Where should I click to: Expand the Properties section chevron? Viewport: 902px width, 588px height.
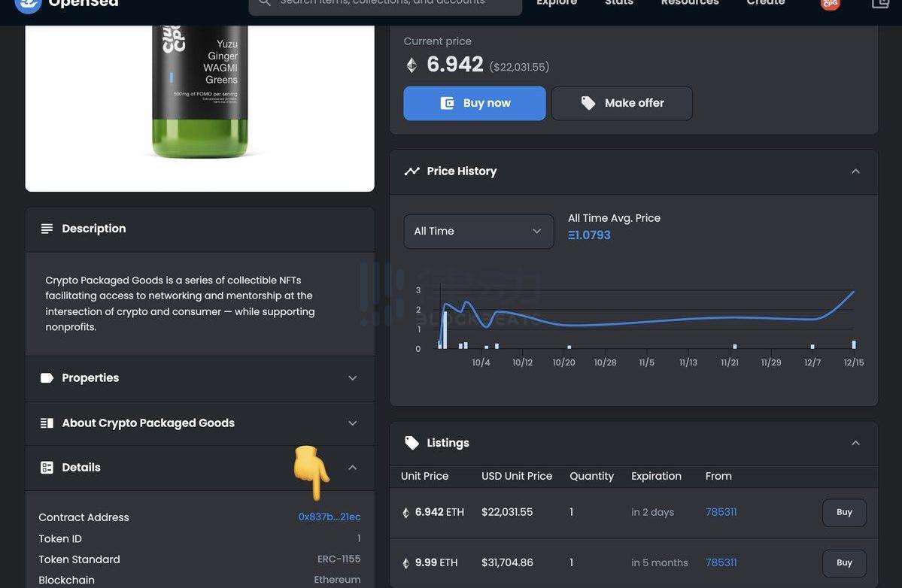tap(352, 378)
